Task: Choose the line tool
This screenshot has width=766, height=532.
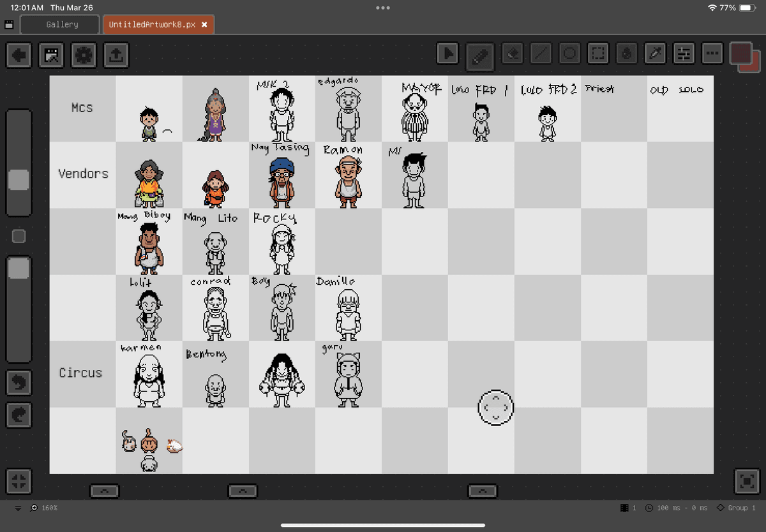Action: click(541, 55)
